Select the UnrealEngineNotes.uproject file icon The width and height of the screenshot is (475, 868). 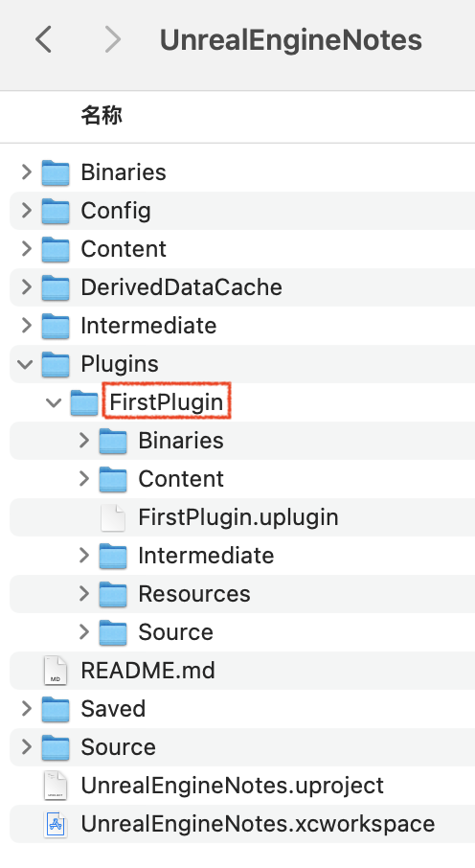click(56, 786)
